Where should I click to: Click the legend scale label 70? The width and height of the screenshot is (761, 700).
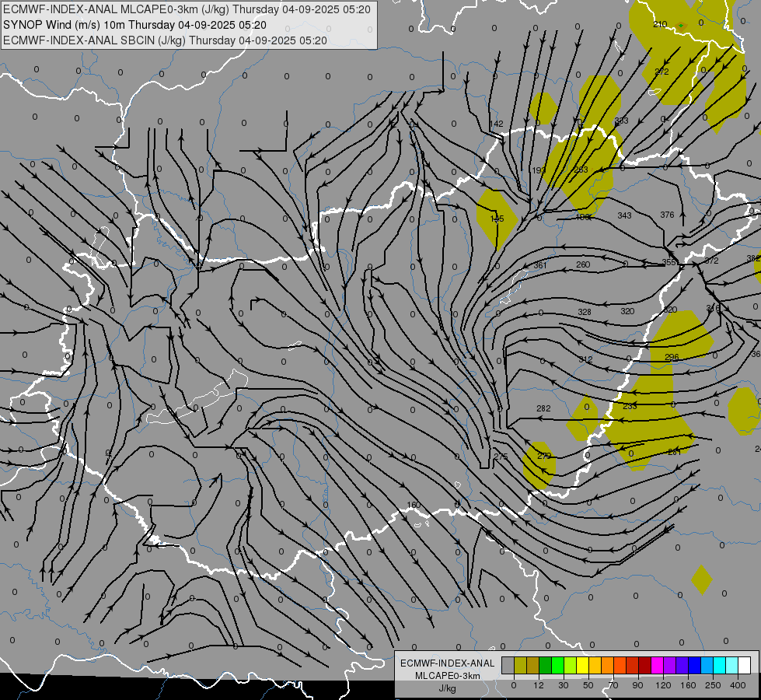(613, 685)
